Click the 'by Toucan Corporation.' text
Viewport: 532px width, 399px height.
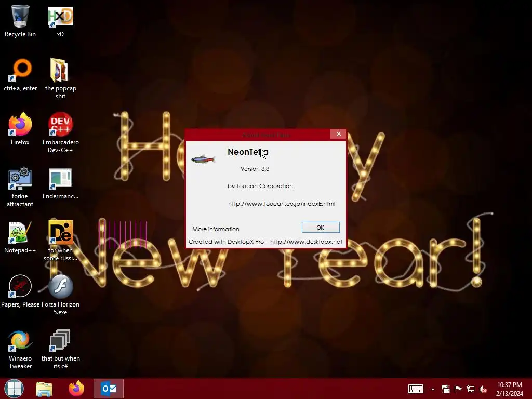click(x=261, y=186)
